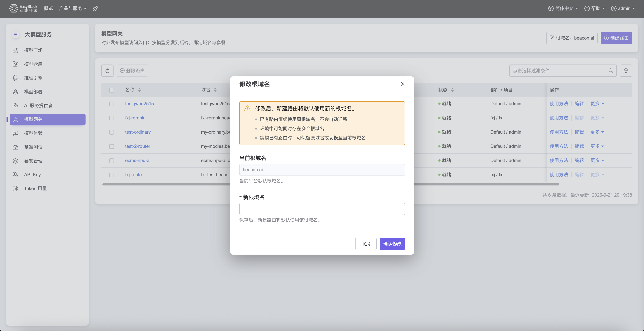Click the EasyStack logo icon
This screenshot has width=644, height=331.
13,8
